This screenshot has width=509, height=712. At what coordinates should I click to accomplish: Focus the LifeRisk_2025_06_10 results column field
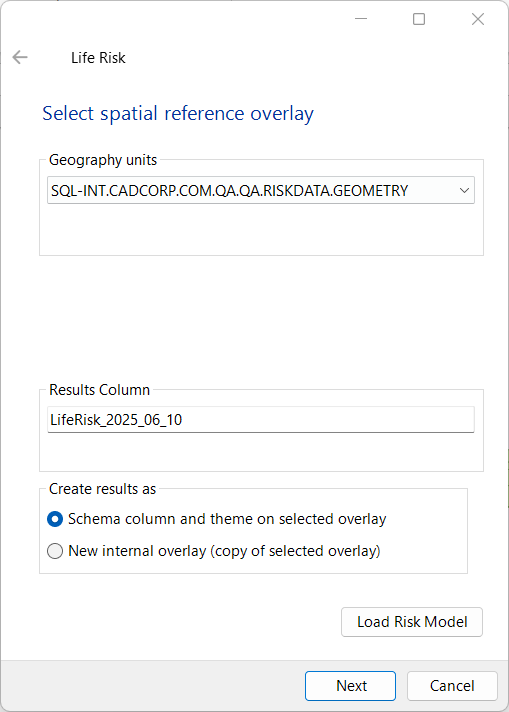click(x=261, y=420)
